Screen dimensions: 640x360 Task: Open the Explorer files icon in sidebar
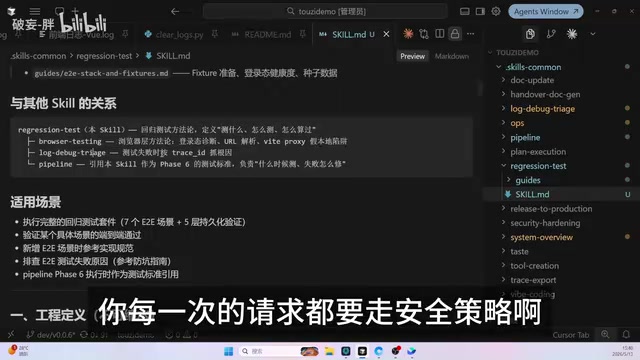pyautogui.click(x=530, y=34)
